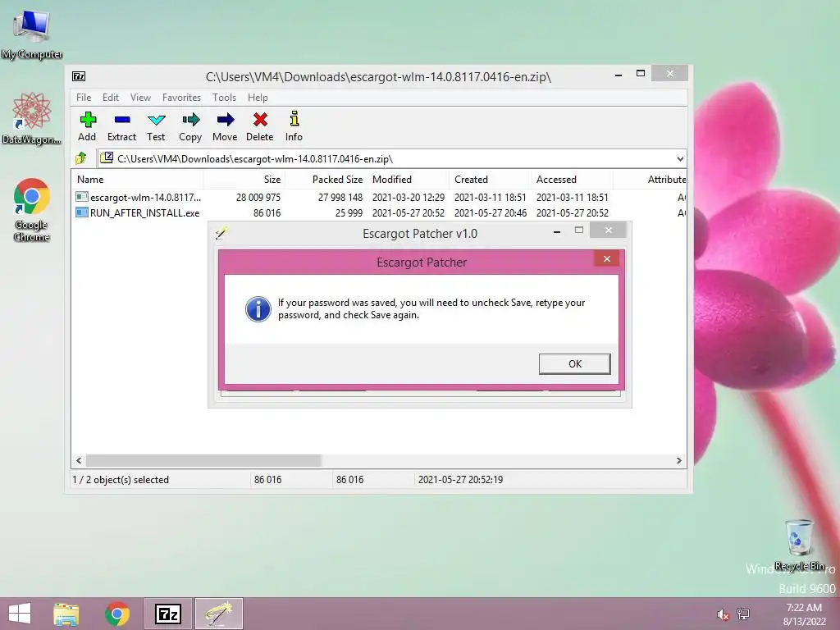Click the scroll left arrow
The width and height of the screenshot is (840, 630).
click(x=80, y=460)
